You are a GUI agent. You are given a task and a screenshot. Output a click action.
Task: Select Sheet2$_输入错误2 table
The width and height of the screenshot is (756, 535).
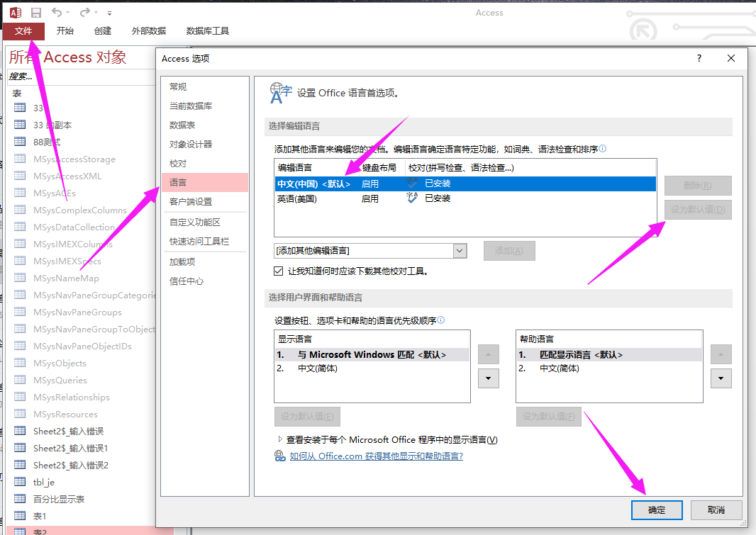(x=71, y=465)
